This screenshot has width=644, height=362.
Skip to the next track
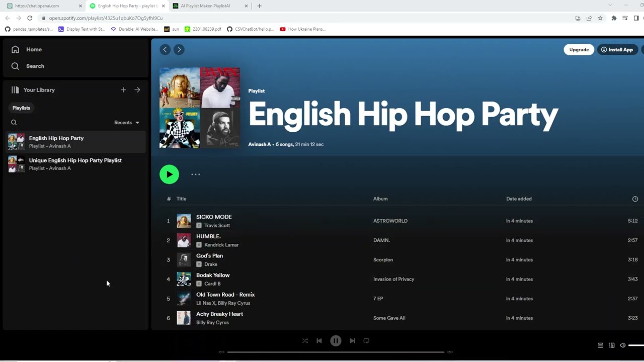pyautogui.click(x=352, y=341)
